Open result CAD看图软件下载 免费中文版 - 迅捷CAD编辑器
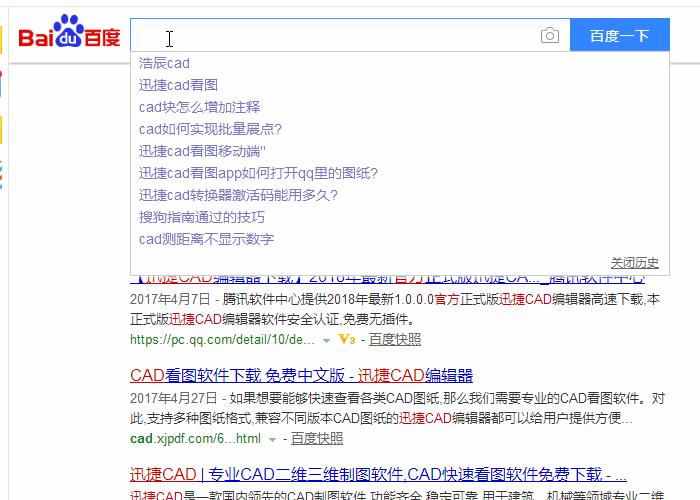The height and width of the screenshot is (500, 700). coord(301,375)
